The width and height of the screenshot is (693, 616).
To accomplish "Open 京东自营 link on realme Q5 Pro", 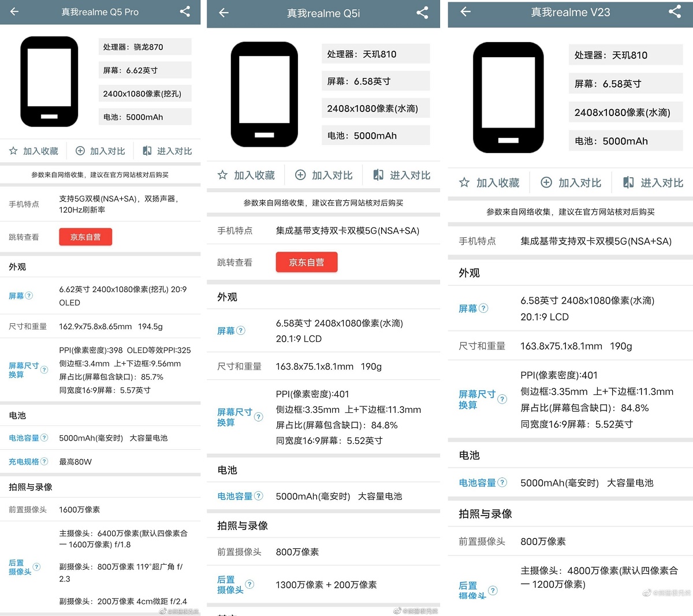I will tap(85, 237).
